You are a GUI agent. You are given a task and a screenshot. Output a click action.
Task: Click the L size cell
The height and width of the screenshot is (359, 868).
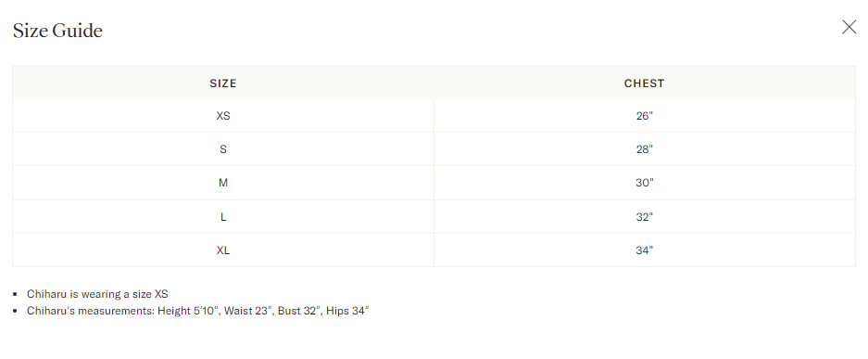(x=223, y=217)
